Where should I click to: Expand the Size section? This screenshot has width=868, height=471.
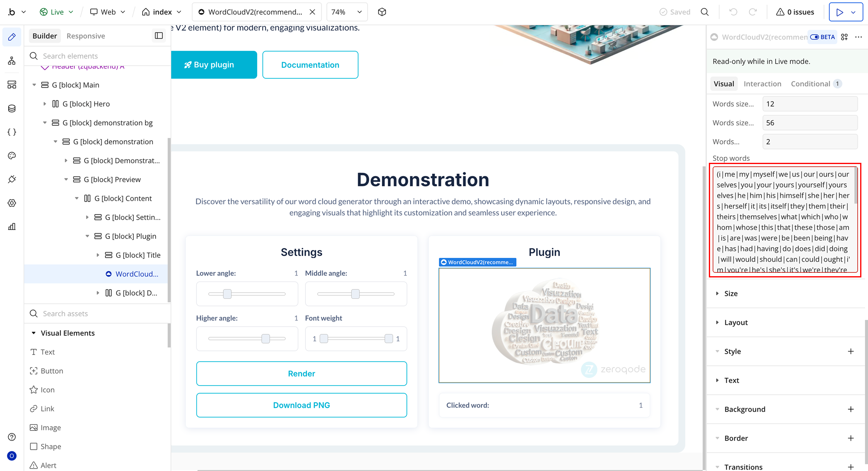pyautogui.click(x=731, y=293)
